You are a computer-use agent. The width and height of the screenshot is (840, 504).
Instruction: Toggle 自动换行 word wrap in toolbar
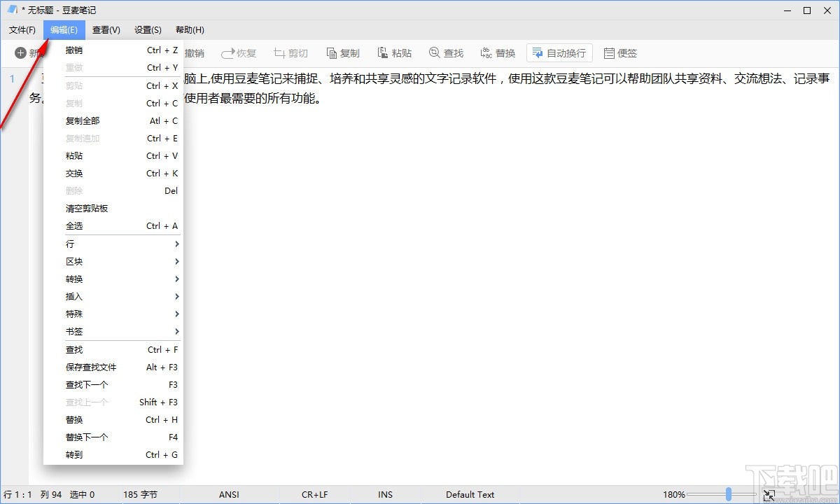559,53
